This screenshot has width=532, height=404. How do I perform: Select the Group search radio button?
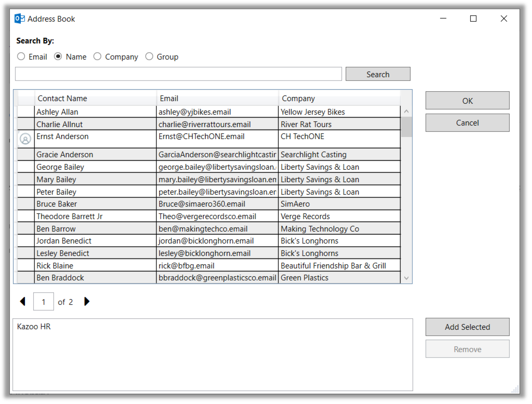click(149, 56)
